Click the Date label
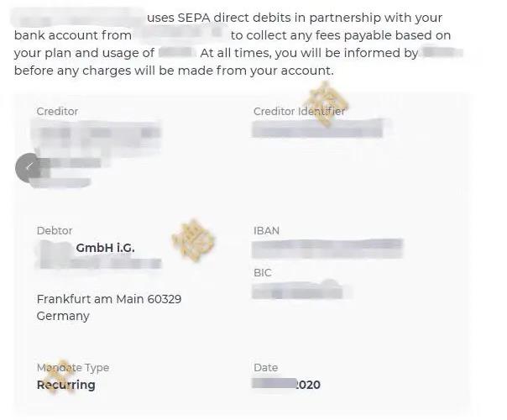The image size is (507, 420). coord(266,368)
